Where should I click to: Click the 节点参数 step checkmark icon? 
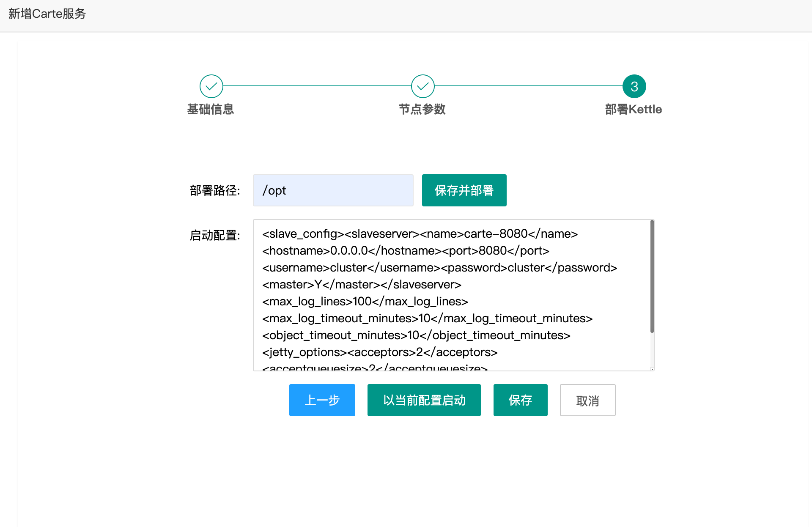(x=422, y=86)
